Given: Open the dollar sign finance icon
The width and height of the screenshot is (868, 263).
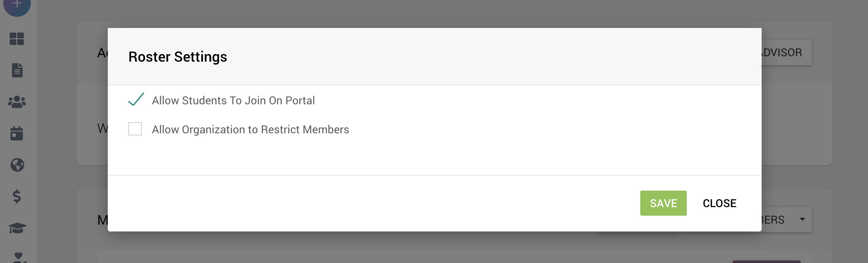Looking at the screenshot, I should (x=17, y=196).
